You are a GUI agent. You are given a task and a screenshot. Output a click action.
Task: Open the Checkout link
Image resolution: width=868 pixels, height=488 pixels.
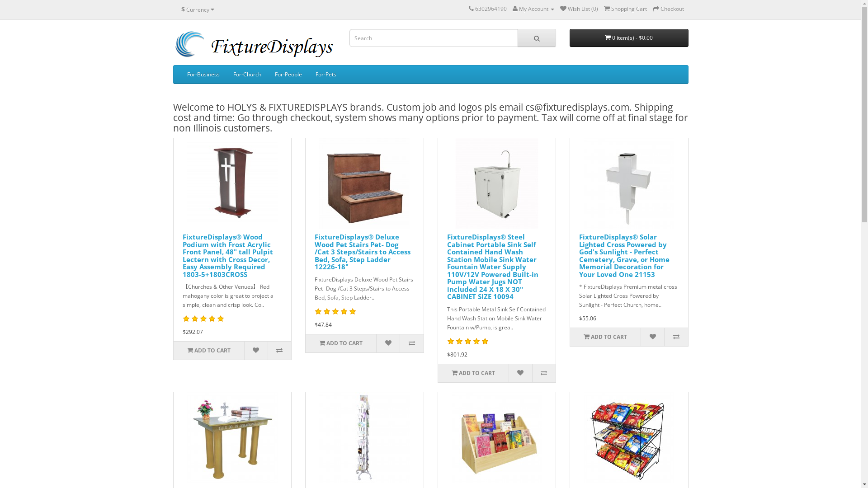(x=668, y=9)
